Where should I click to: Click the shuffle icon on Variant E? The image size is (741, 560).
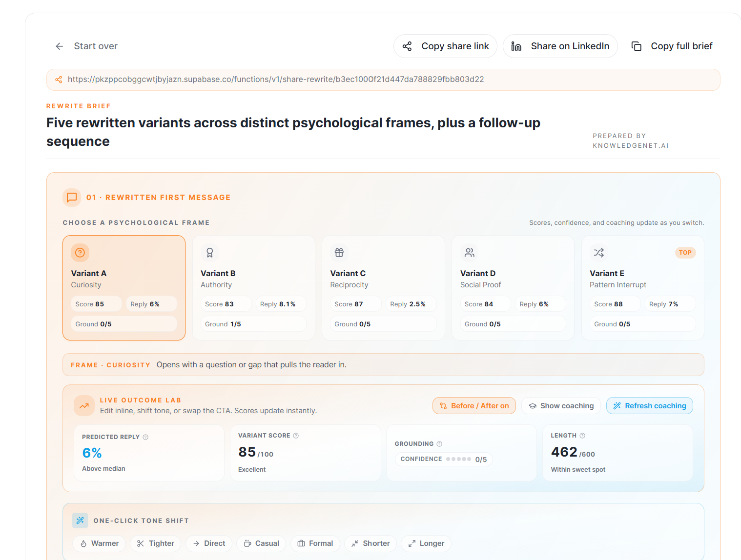click(599, 253)
